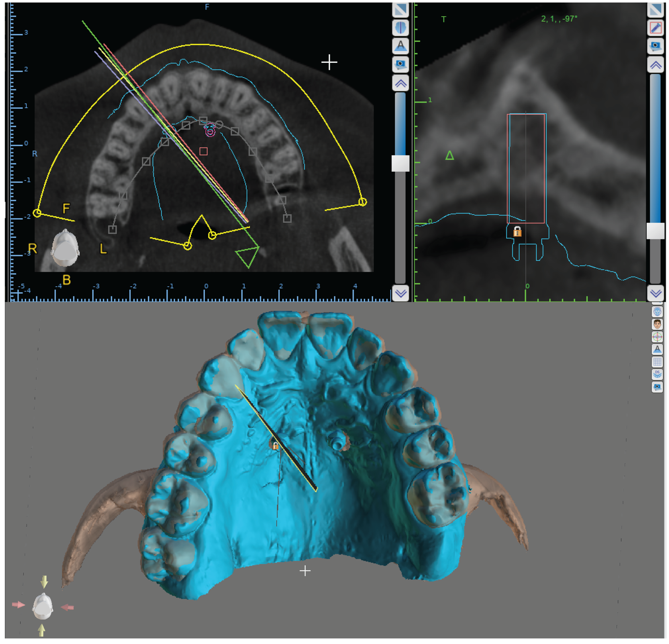Image resolution: width=669 pixels, height=644 pixels.
Task: Toggle annotation 'A' icon in 3D view toolbar
Action: pyautogui.click(x=657, y=349)
